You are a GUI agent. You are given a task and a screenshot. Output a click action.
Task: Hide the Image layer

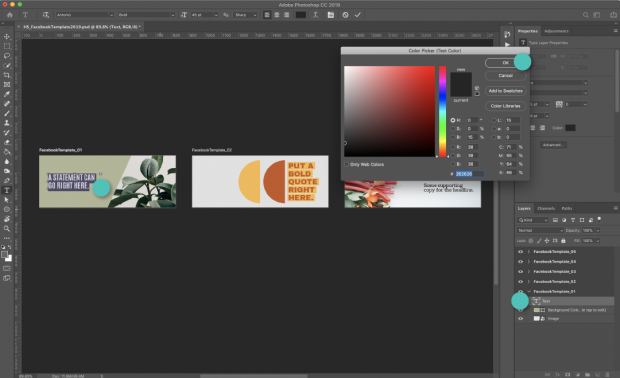[520, 318]
